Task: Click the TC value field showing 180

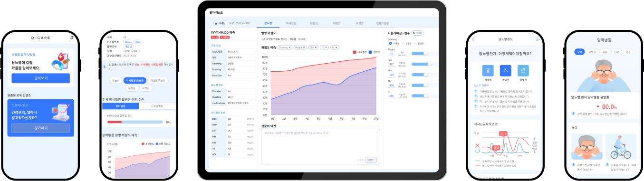Action: pos(392,96)
